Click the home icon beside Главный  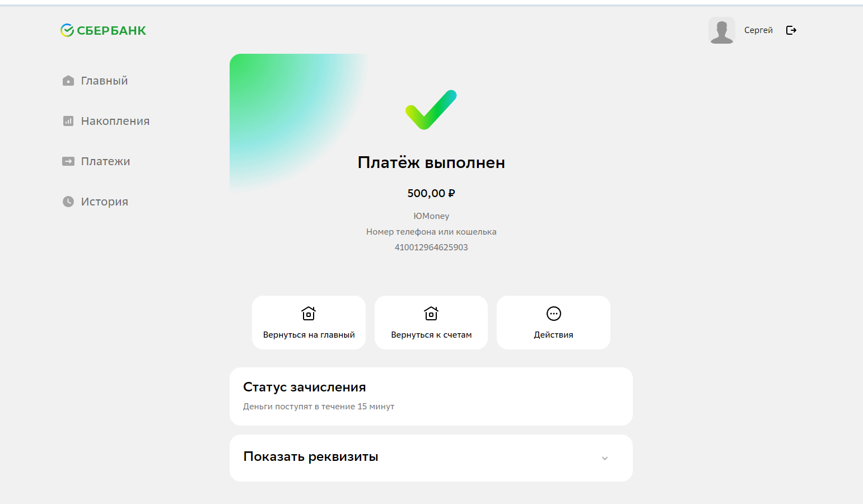point(68,81)
